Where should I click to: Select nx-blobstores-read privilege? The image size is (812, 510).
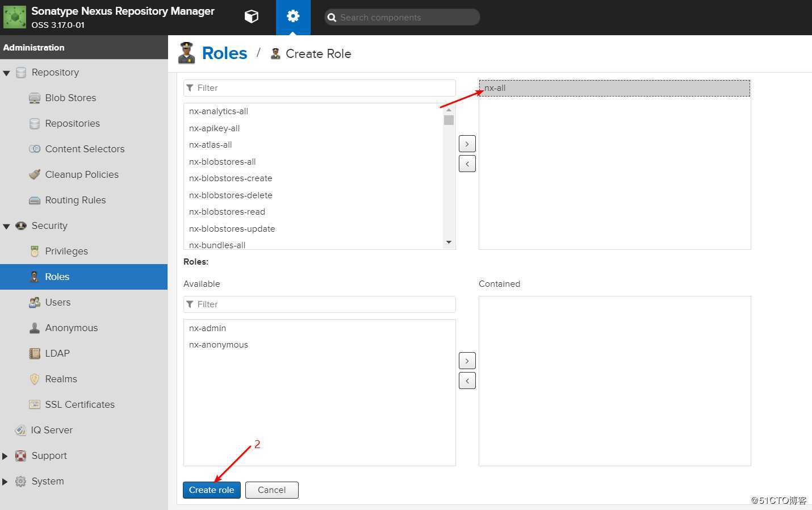pos(227,212)
